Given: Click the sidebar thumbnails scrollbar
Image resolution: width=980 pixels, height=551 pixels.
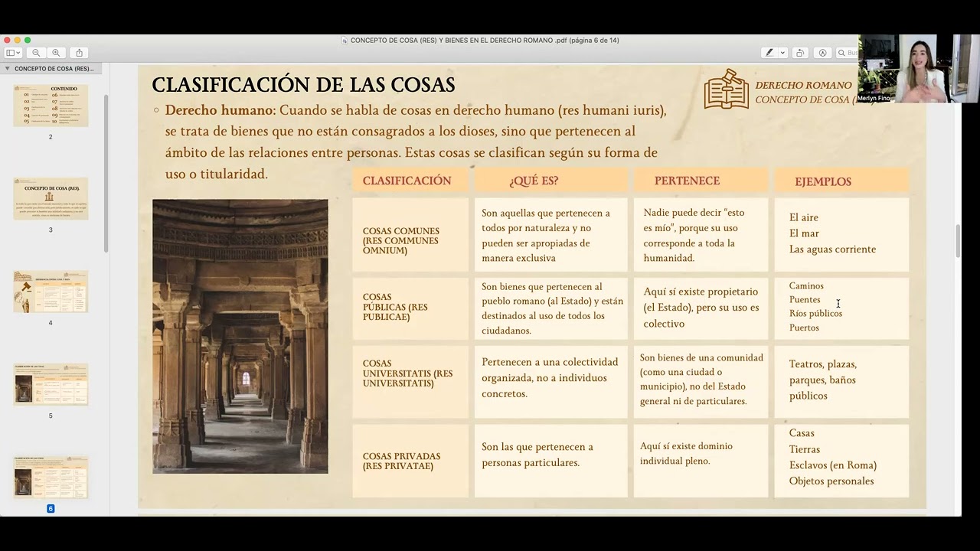Looking at the screenshot, I should (106, 173).
